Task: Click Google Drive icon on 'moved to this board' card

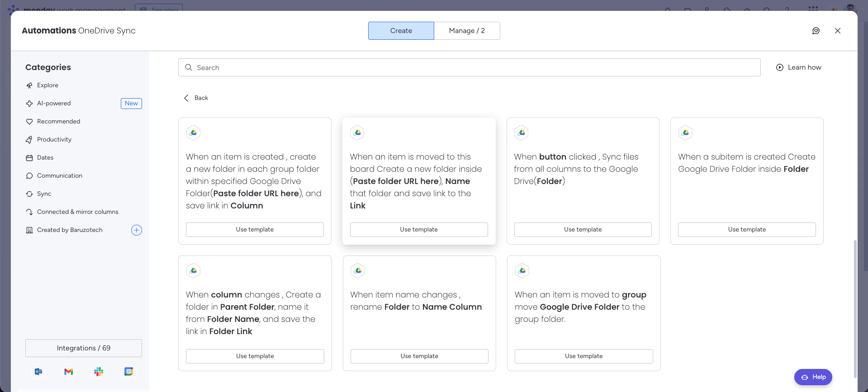Action: 357,132
